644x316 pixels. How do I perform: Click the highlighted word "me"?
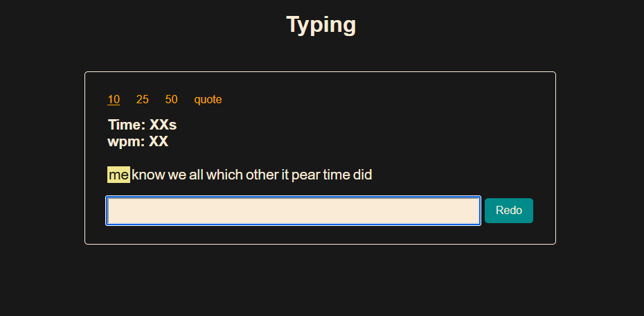point(118,175)
